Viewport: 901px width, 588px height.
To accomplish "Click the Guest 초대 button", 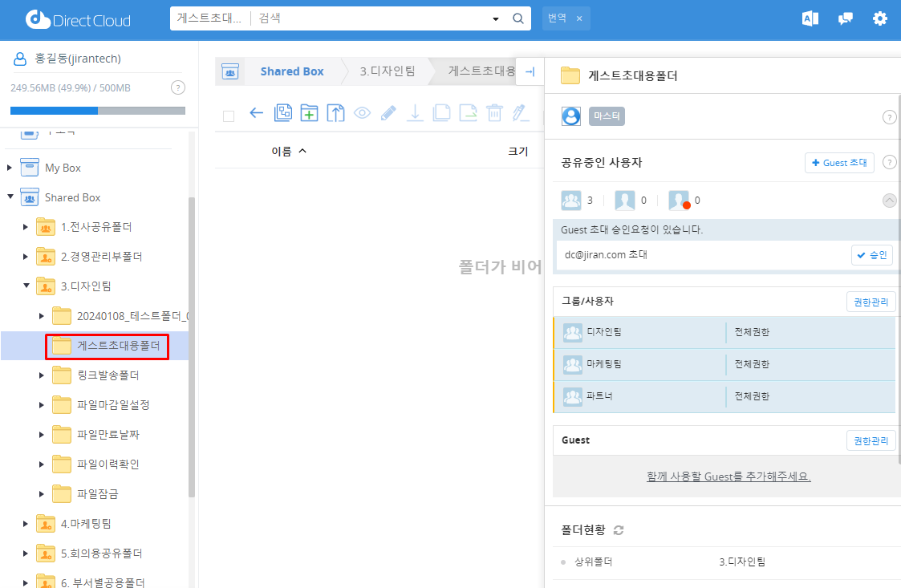I will point(839,163).
